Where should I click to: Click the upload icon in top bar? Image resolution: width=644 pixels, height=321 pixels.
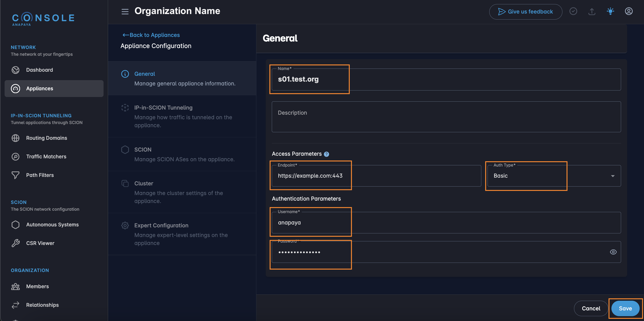click(x=592, y=12)
